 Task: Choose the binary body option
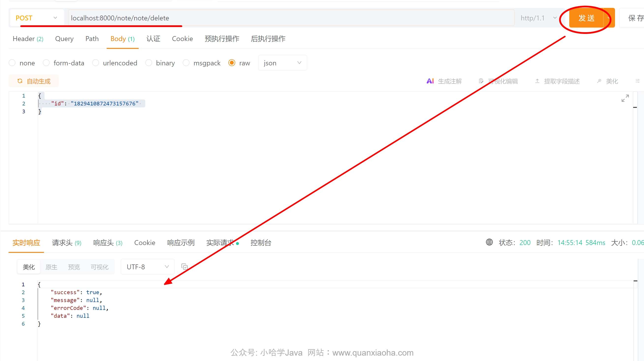tap(148, 63)
